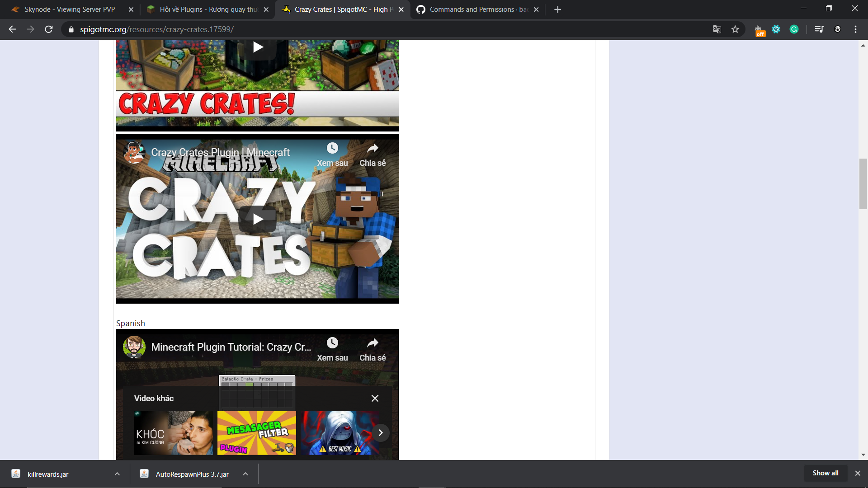Screen dimensions: 868x488
Task: Open the media control playlist icon
Action: point(819,29)
